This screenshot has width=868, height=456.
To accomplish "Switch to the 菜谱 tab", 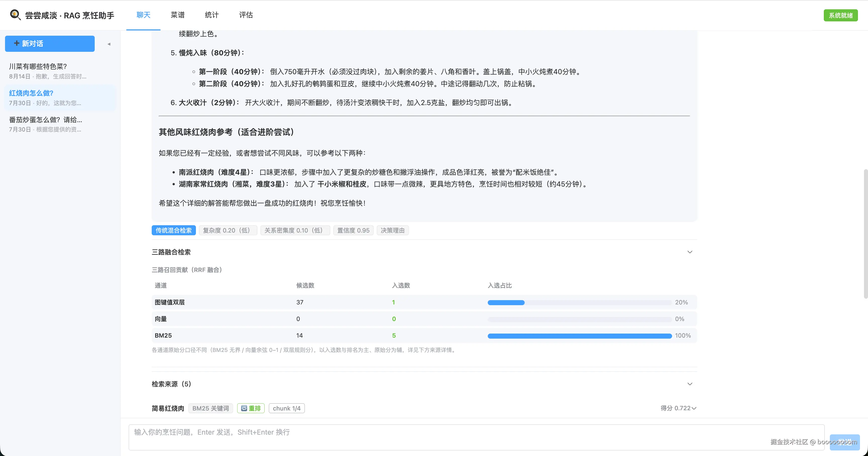I will [178, 15].
